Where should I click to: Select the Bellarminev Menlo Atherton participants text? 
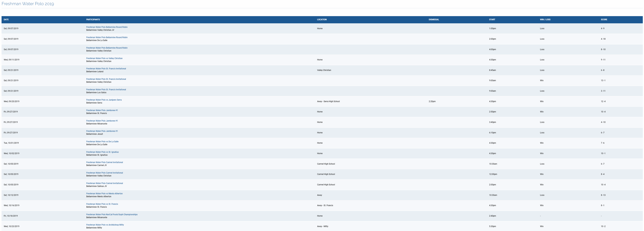pos(99,197)
